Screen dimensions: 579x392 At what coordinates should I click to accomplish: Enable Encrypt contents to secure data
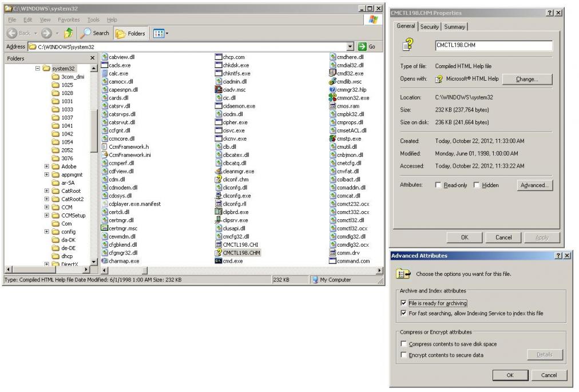(x=403, y=355)
